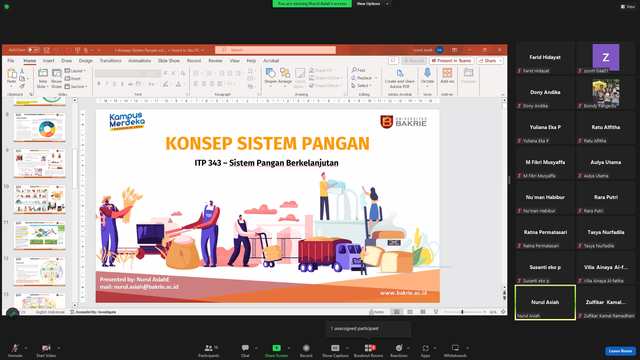
Task: Select slide 10 thumbnail
Action: pos(40,199)
